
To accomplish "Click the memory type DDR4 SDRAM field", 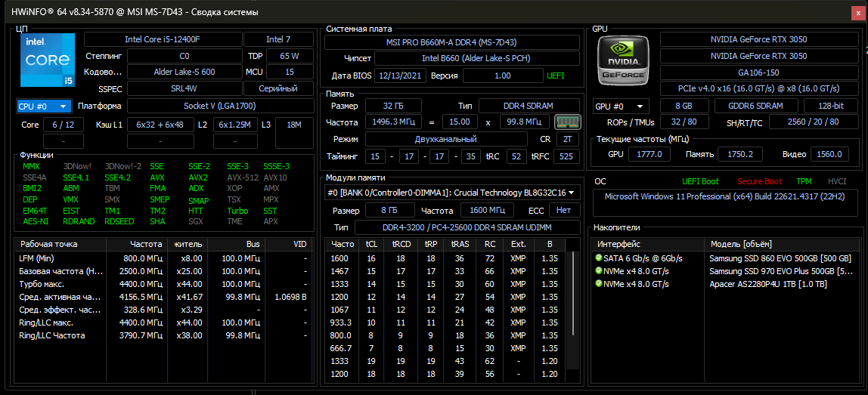I will click(x=529, y=106).
